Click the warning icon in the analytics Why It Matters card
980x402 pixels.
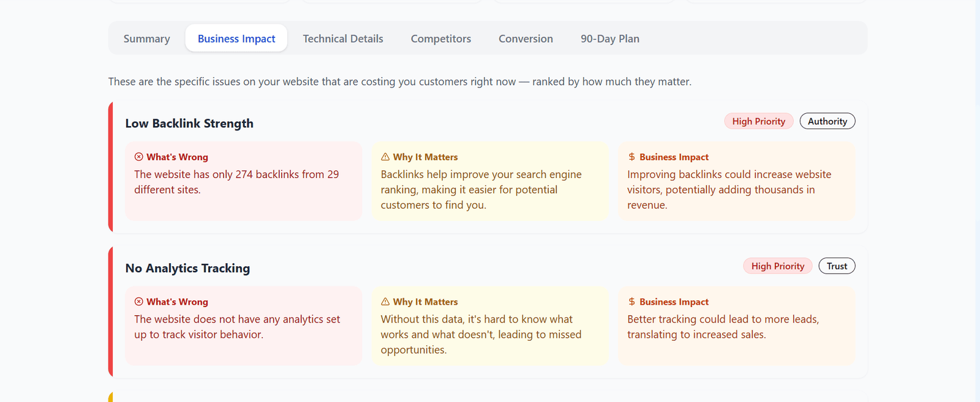385,302
